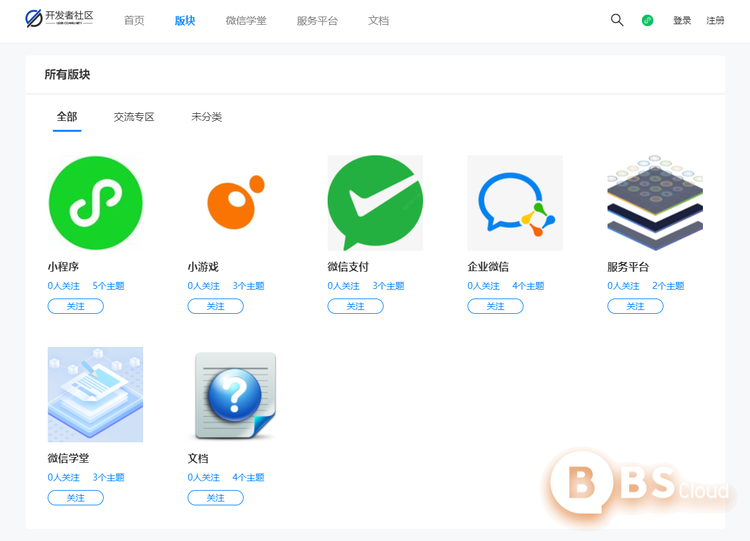Switch to the 交流专区 tab

click(134, 117)
